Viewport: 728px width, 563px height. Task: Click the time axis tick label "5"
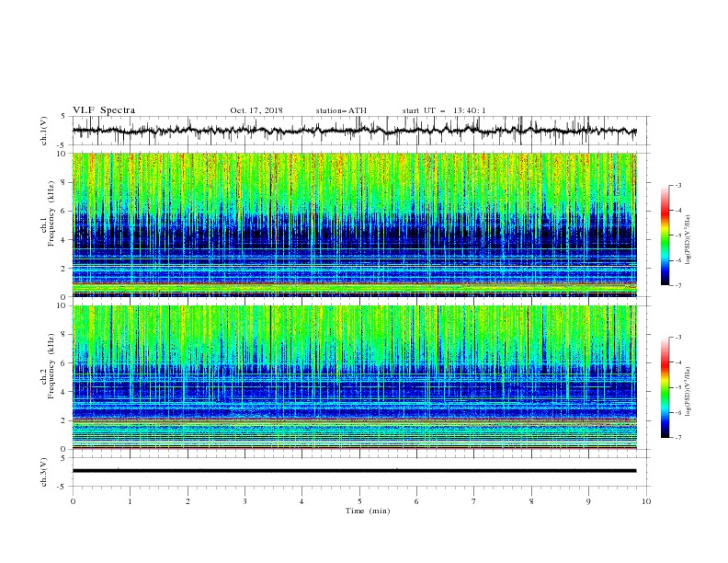[x=359, y=501]
